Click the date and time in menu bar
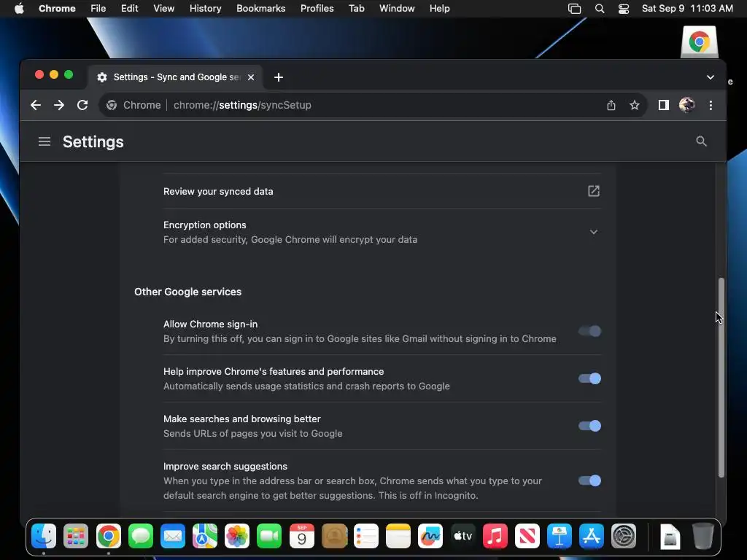Screen dimensions: 747x560 point(687,8)
